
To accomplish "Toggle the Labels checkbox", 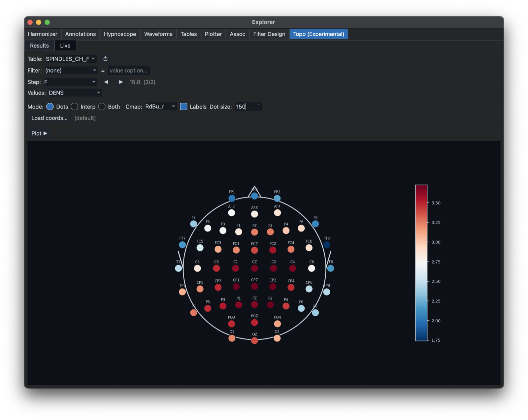I will point(184,107).
